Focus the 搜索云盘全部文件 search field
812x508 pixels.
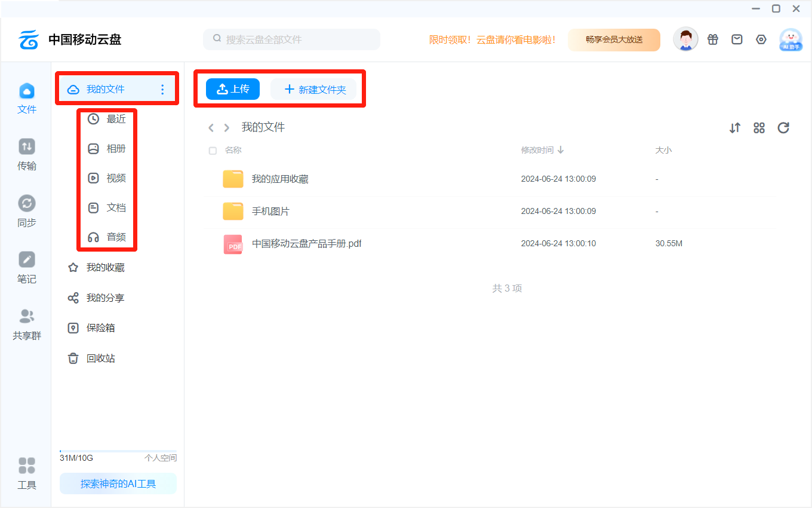(x=291, y=39)
